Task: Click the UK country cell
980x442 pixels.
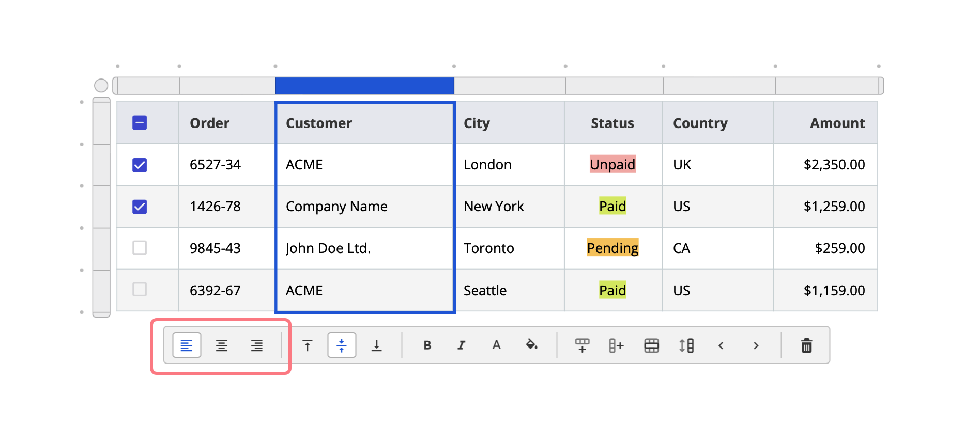Action: (x=718, y=165)
